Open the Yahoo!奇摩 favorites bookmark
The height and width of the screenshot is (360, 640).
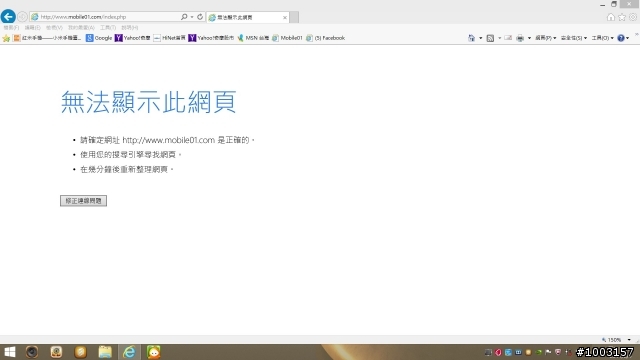click(133, 38)
